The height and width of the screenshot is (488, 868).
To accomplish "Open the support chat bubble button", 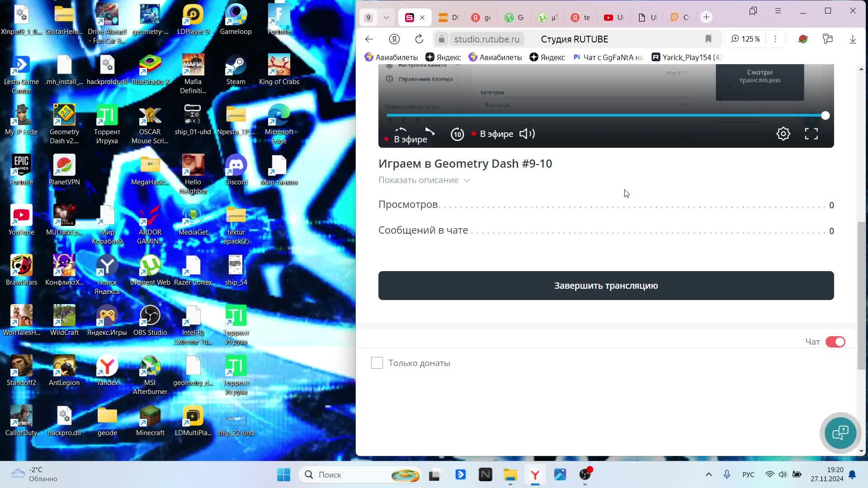I will click(840, 433).
